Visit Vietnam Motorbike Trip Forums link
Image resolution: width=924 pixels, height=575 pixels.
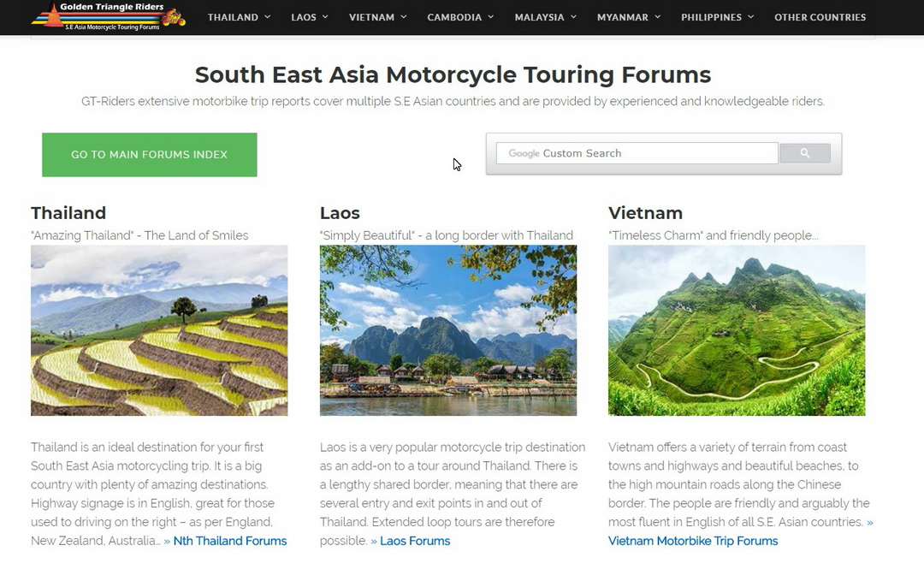click(x=693, y=541)
